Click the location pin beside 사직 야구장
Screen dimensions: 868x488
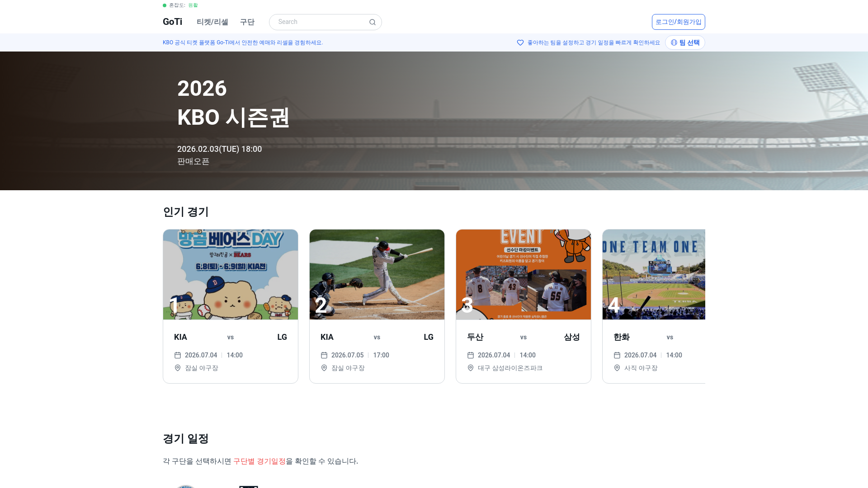click(x=617, y=368)
